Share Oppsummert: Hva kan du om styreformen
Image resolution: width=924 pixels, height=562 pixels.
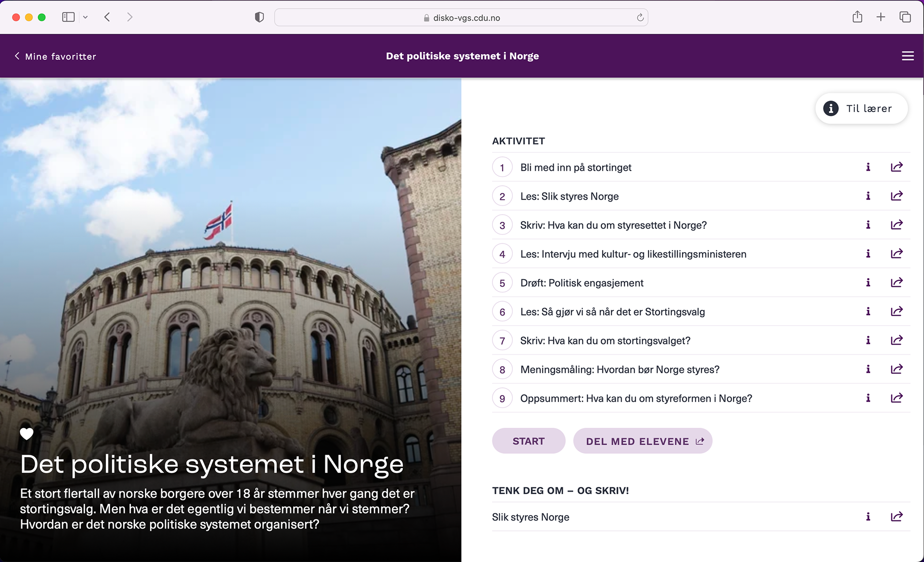(x=897, y=398)
